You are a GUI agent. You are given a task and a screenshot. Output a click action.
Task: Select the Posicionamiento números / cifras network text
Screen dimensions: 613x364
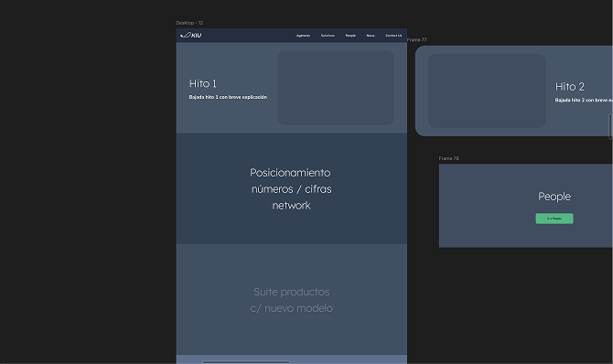tap(291, 188)
